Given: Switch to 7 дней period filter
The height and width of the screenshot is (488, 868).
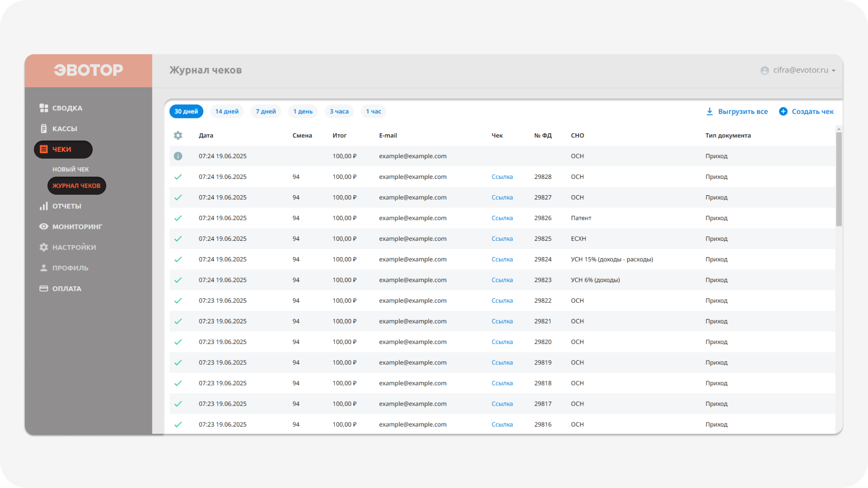Looking at the screenshot, I should pyautogui.click(x=266, y=112).
